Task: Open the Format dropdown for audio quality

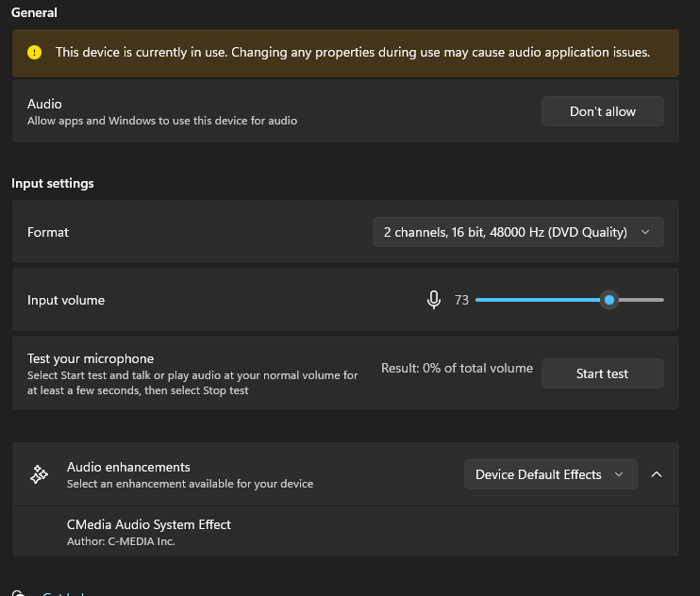Action: 518,232
